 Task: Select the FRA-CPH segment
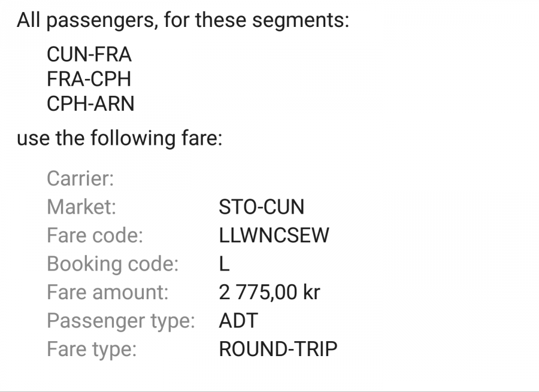tap(89, 80)
